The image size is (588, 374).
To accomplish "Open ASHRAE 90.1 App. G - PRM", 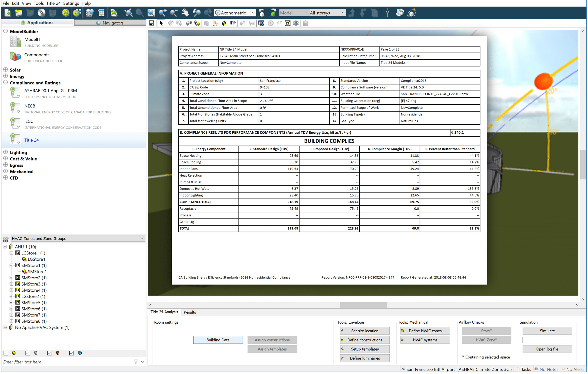I will click(51, 91).
